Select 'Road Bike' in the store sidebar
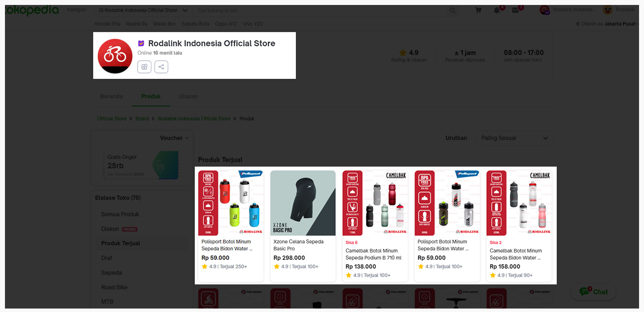The width and height of the screenshot is (644, 312). click(113, 287)
